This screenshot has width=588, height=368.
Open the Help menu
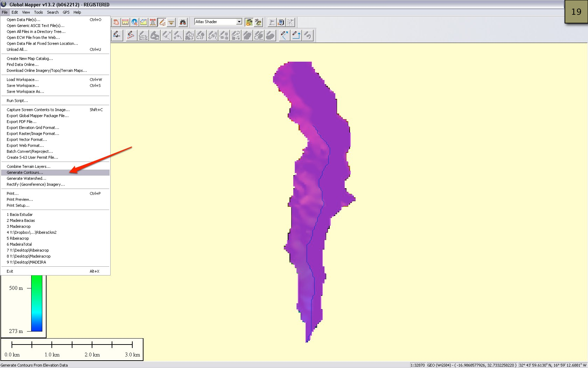[x=77, y=12]
